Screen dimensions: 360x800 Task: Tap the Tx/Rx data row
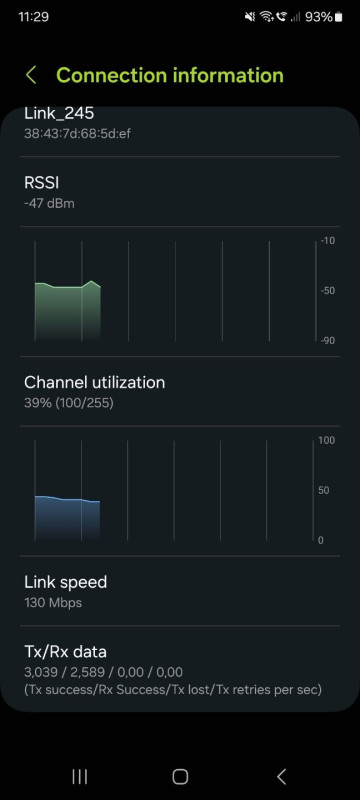click(180, 669)
